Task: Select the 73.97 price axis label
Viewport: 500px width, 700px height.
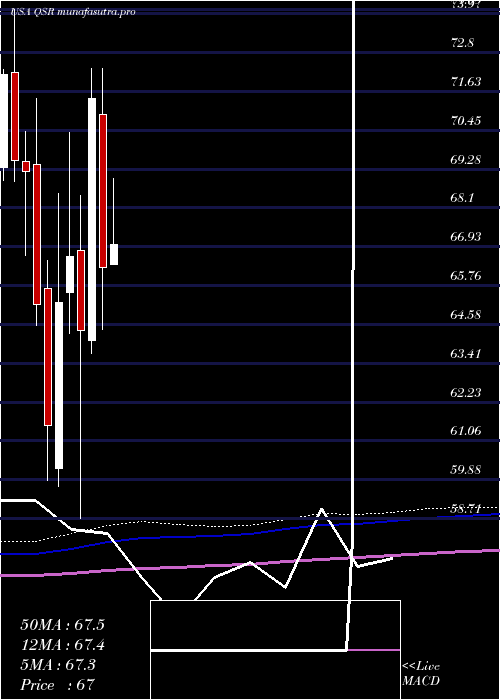Action: pos(466,4)
